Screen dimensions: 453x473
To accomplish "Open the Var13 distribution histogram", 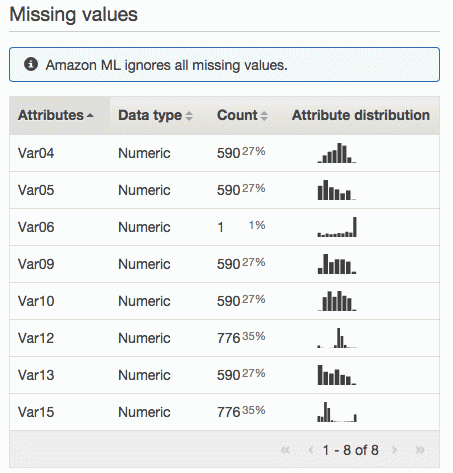I will click(x=337, y=375).
